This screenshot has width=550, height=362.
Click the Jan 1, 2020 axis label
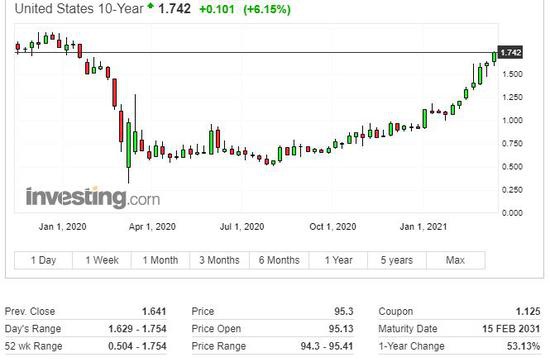click(x=62, y=227)
